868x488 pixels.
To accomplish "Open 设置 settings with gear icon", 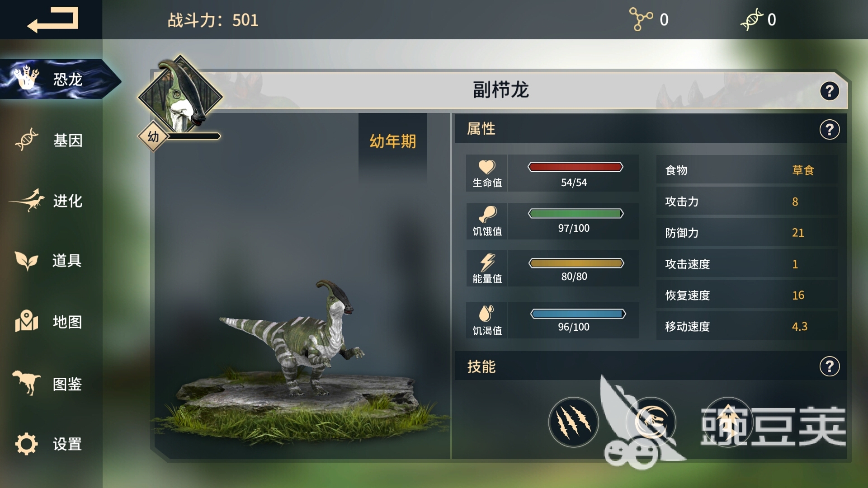I will (49, 444).
